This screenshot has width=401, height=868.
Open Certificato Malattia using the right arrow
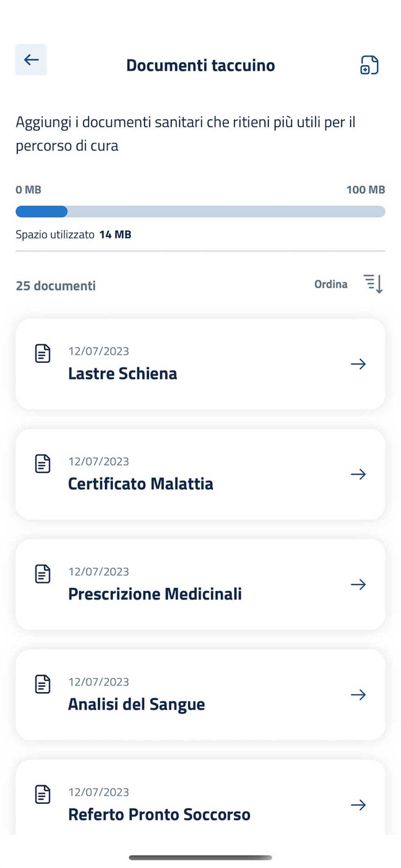358,474
